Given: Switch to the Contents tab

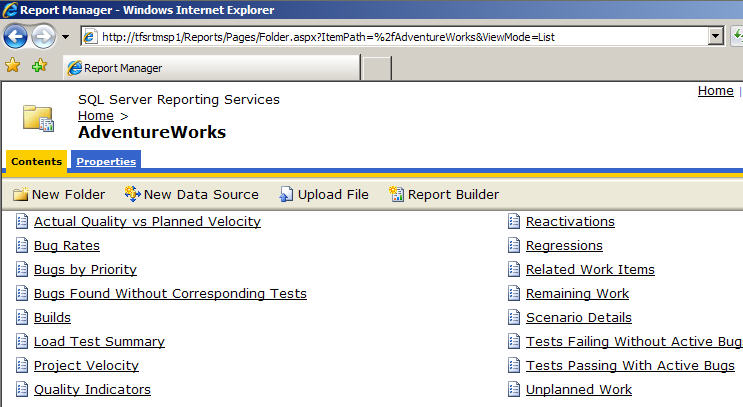Looking at the screenshot, I should [36, 161].
